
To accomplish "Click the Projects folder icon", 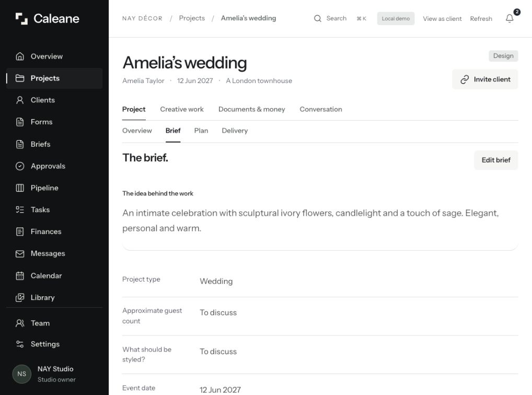I will [20, 78].
